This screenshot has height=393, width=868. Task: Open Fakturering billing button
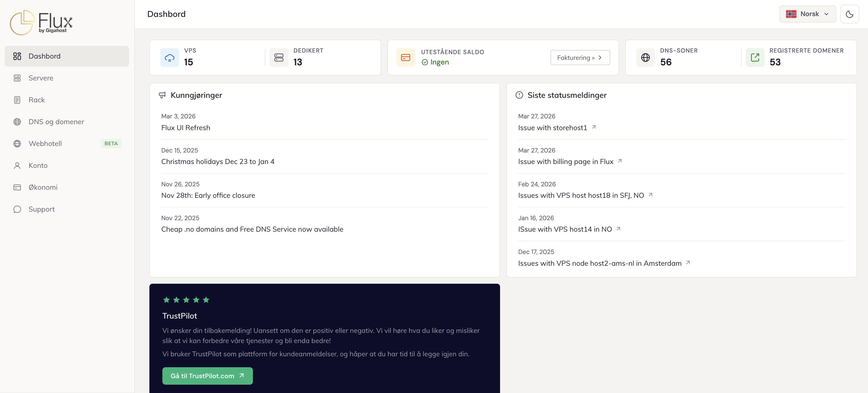[x=579, y=58]
